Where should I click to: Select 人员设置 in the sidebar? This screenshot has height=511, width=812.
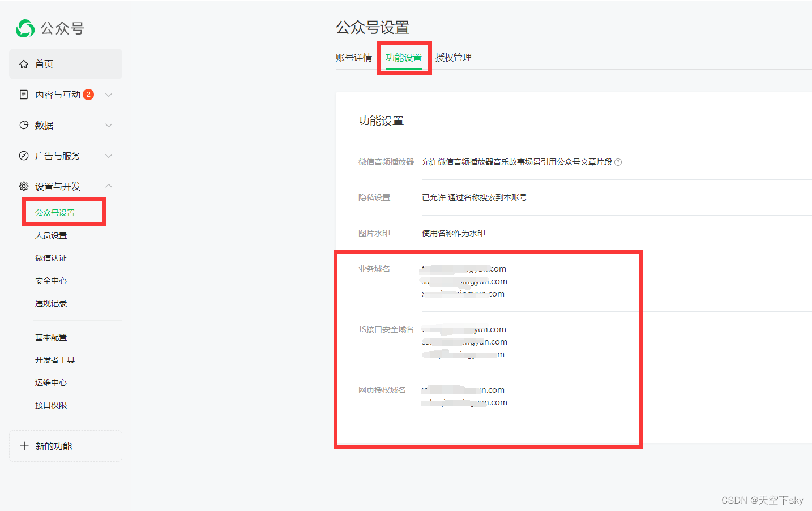tap(51, 235)
